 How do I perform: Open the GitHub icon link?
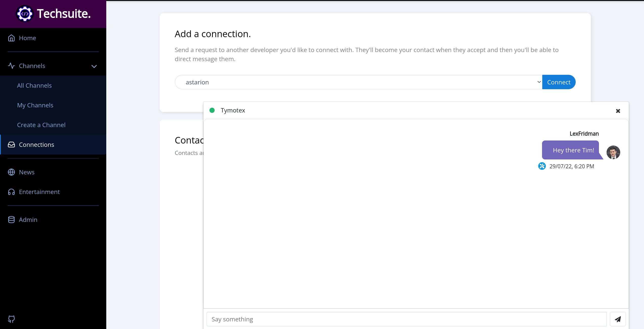click(x=11, y=319)
